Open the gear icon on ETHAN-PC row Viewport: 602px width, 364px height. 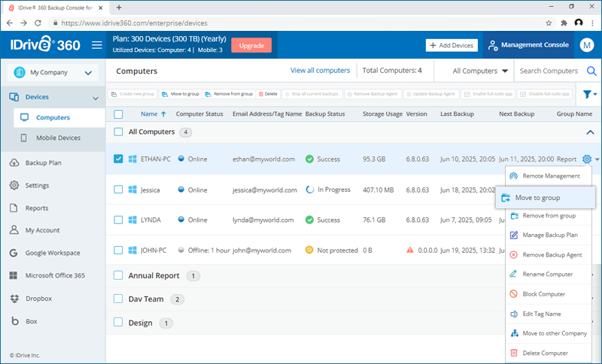tap(586, 159)
